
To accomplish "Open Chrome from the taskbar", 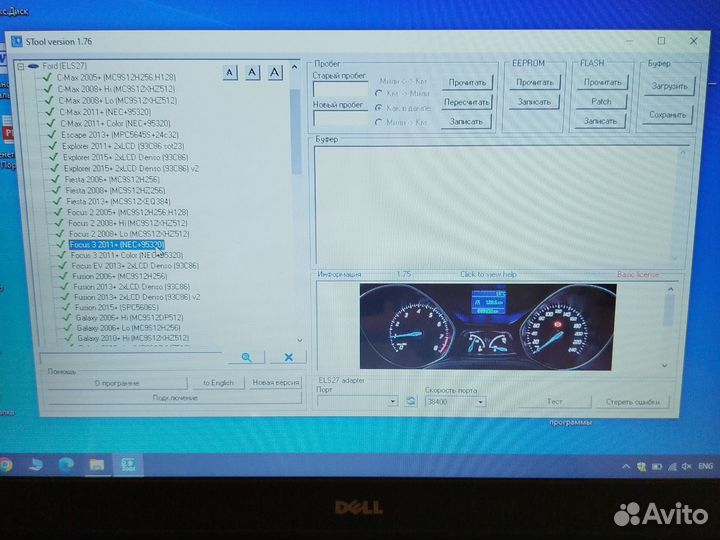I will coord(6,465).
